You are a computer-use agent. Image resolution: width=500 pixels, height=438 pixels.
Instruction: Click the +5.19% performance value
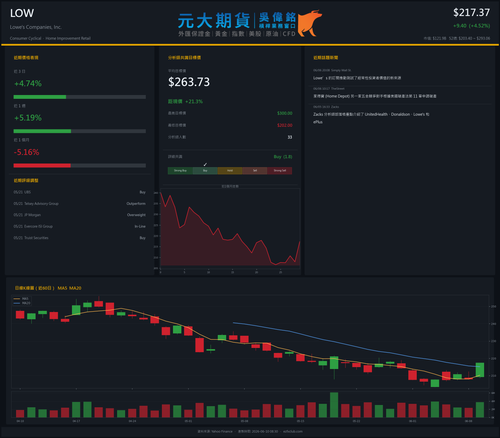coord(28,118)
